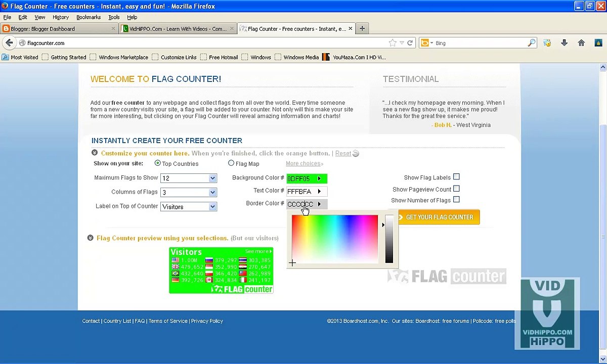
Task: Open Privacy Policy link
Action: tap(207, 321)
